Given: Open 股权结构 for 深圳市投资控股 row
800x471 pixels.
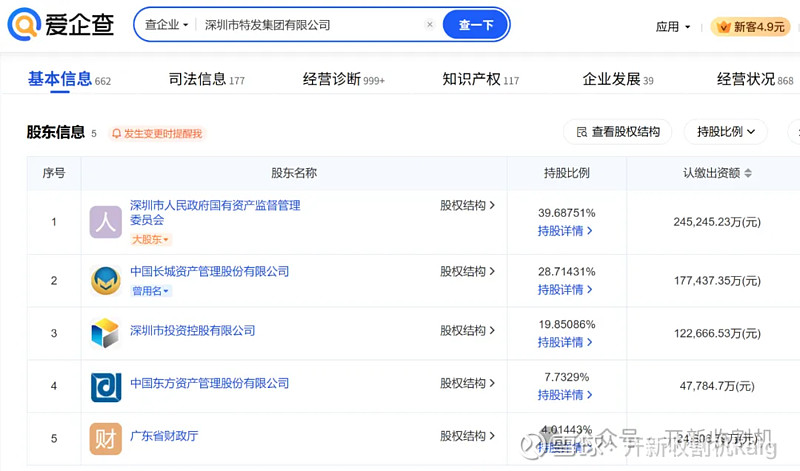Looking at the screenshot, I should [x=467, y=331].
